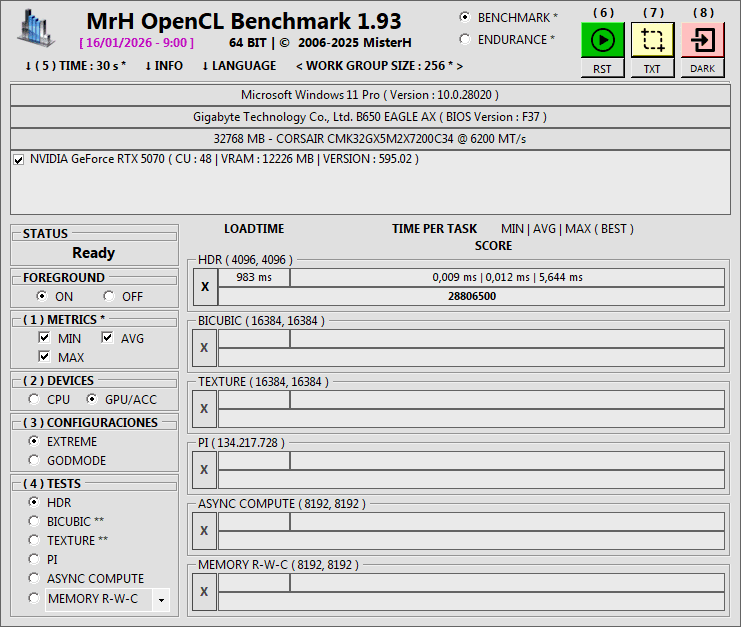Toggle the NVIDIA GeForce RTX 5070 checkbox
The image size is (741, 627).
(19, 160)
